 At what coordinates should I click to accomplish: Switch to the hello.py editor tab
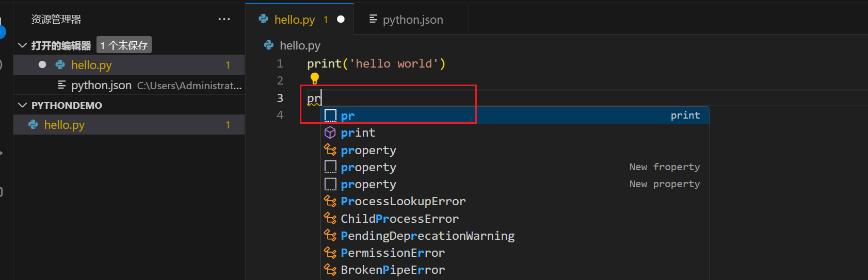pos(300,19)
